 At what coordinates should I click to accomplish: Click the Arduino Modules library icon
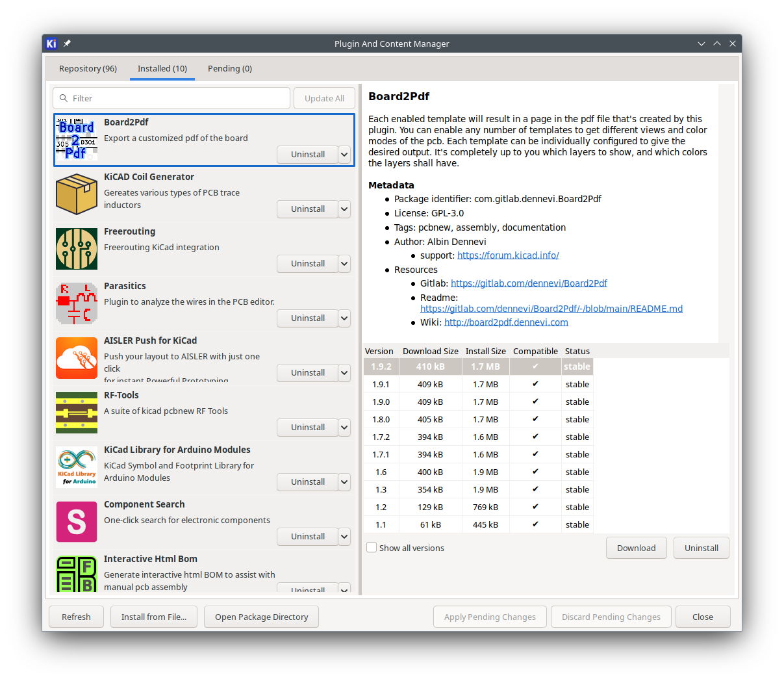[x=76, y=467]
